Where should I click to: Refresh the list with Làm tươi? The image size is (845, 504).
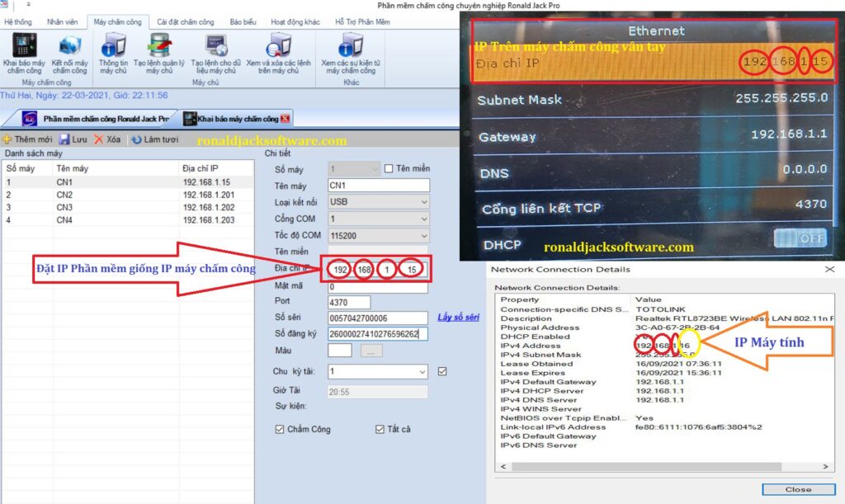click(154, 139)
